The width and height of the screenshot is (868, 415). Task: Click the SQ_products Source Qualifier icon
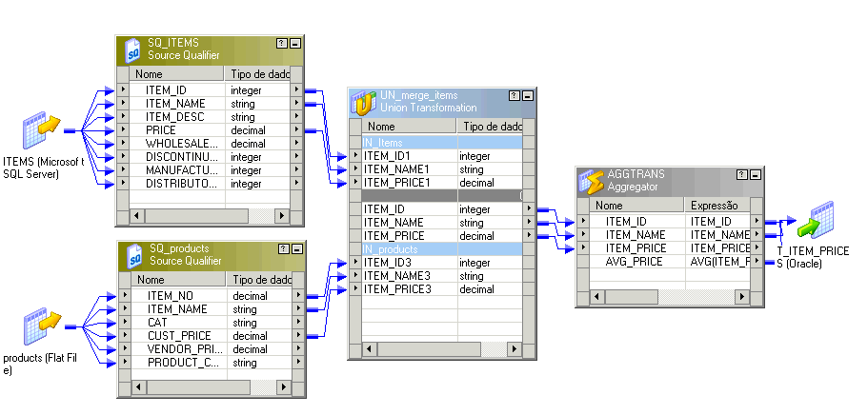click(134, 255)
